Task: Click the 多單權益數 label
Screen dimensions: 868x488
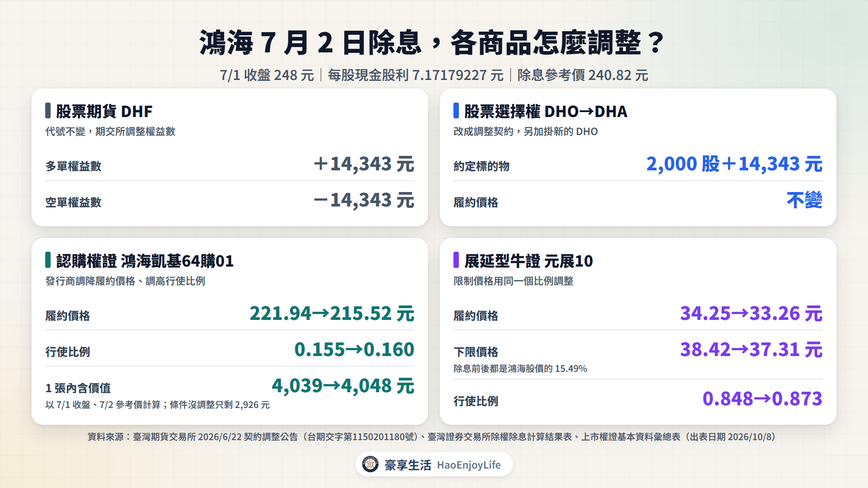Action: point(73,166)
